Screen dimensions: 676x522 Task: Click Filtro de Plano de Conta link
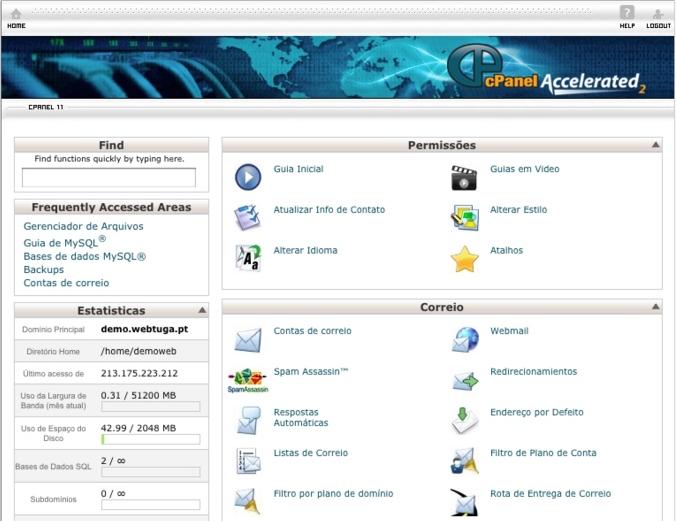543,453
